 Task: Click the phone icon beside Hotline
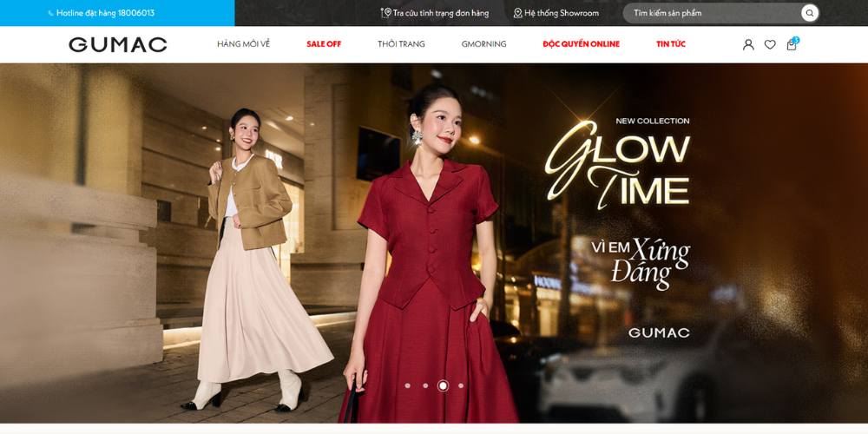tap(51, 13)
